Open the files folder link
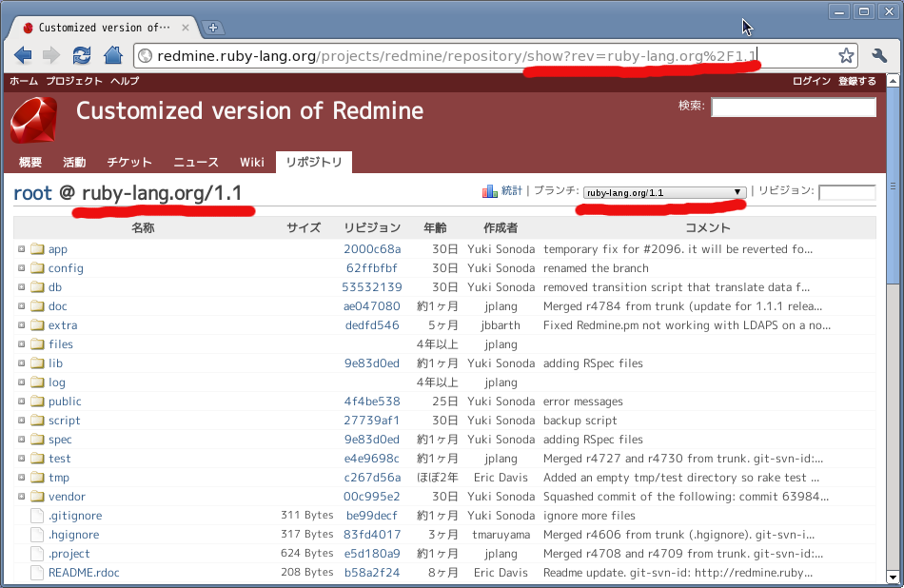The width and height of the screenshot is (904, 588). pos(61,344)
